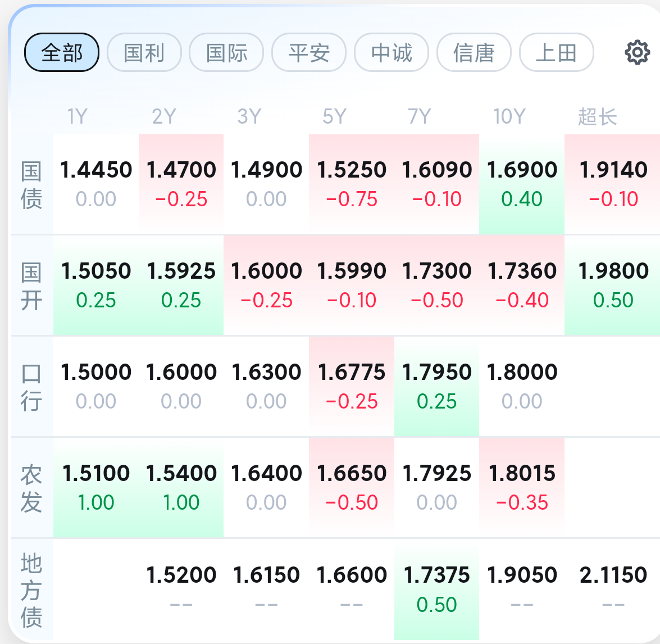Select the 中诚 broker tab
660x644 pixels.
pyautogui.click(x=392, y=53)
